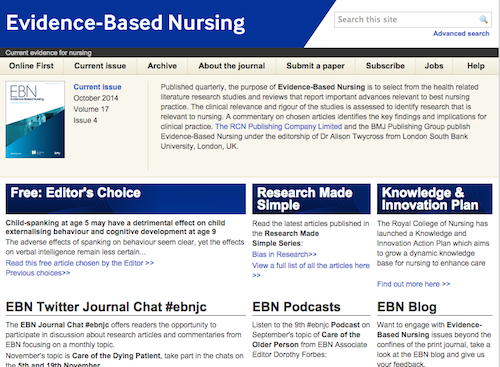This screenshot has width=500, height=367.
Task: Click the Volume 17 text
Action: (x=91, y=109)
